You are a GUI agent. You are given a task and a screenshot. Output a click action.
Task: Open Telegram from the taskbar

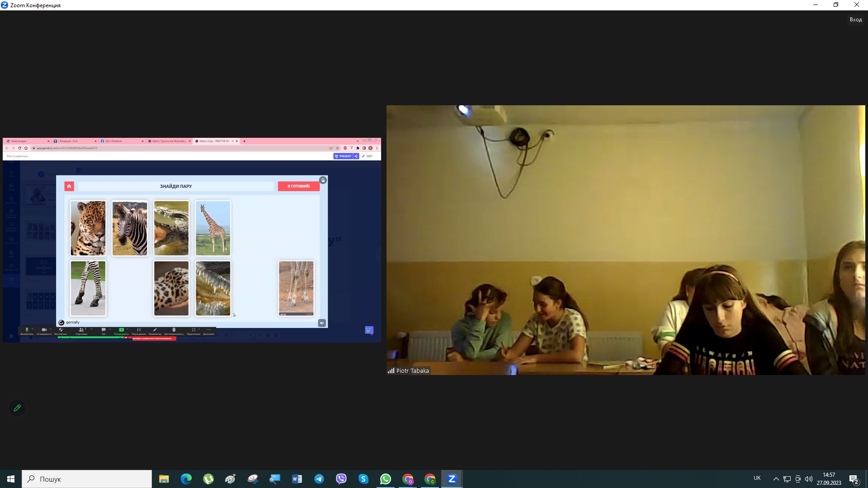pyautogui.click(x=319, y=479)
